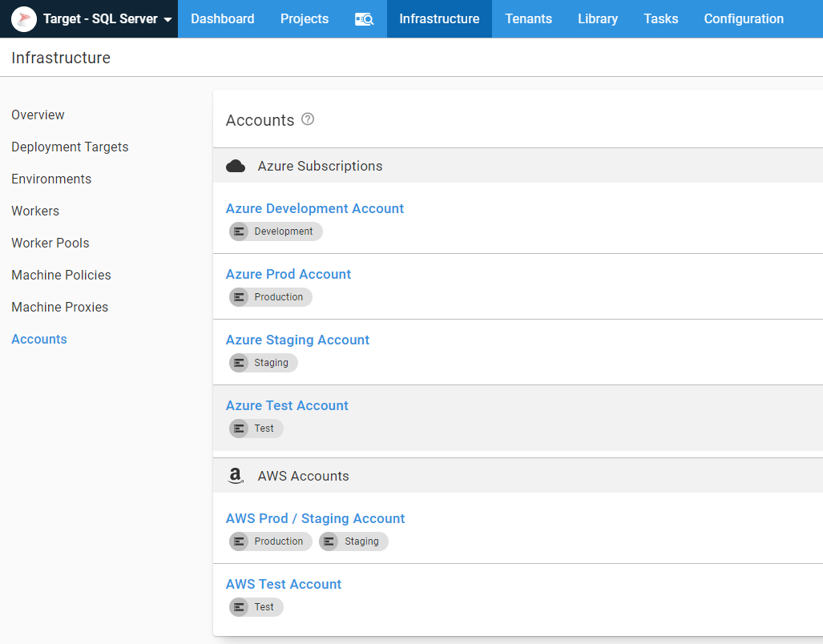Open Azure Test Account row
Image resolution: width=823 pixels, height=644 pixels.
tap(287, 405)
